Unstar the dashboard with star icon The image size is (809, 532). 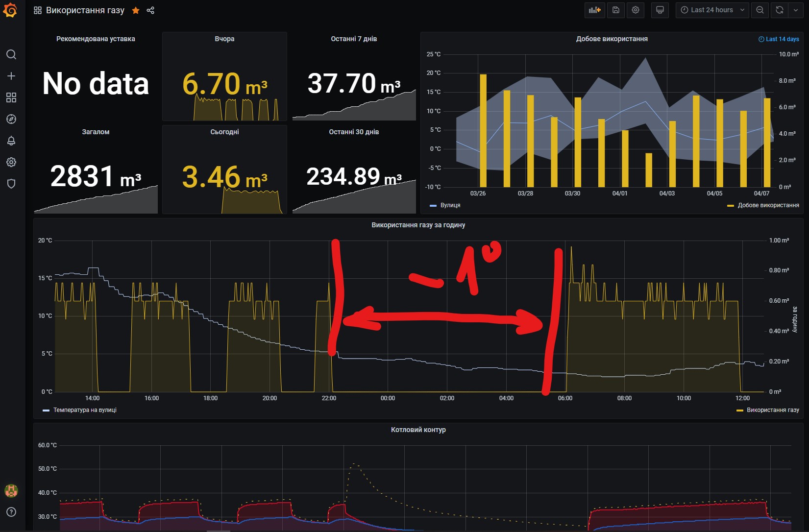click(136, 10)
